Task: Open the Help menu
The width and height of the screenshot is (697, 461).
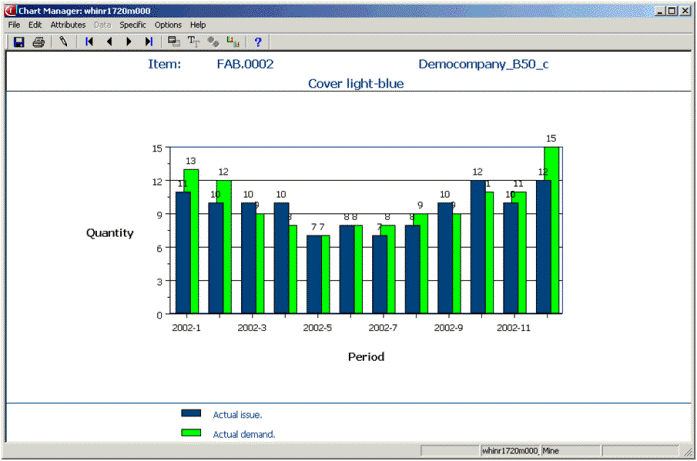Action: click(198, 24)
